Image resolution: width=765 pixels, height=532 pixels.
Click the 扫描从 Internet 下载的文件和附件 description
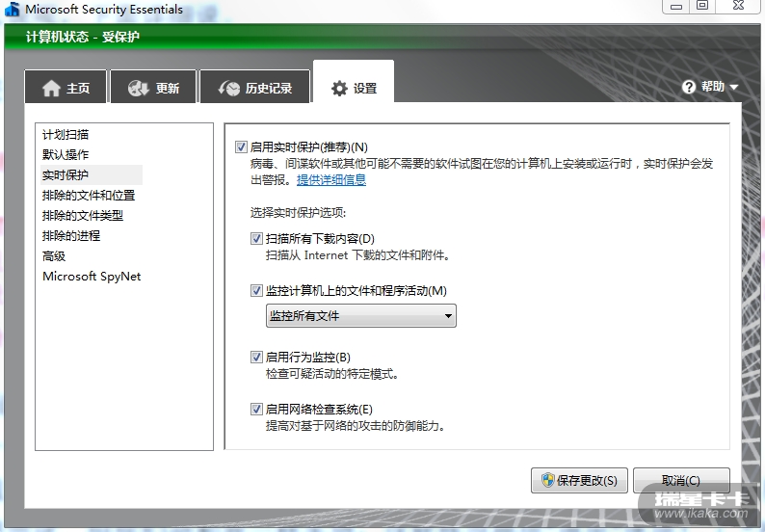pos(357,255)
